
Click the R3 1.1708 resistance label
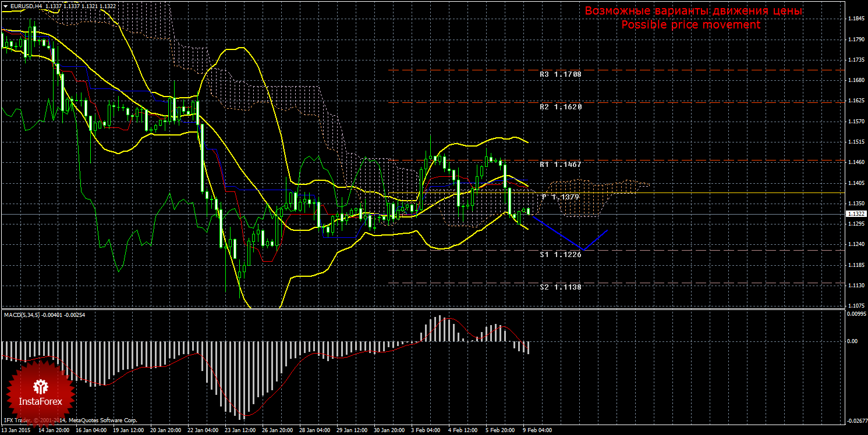pos(560,74)
